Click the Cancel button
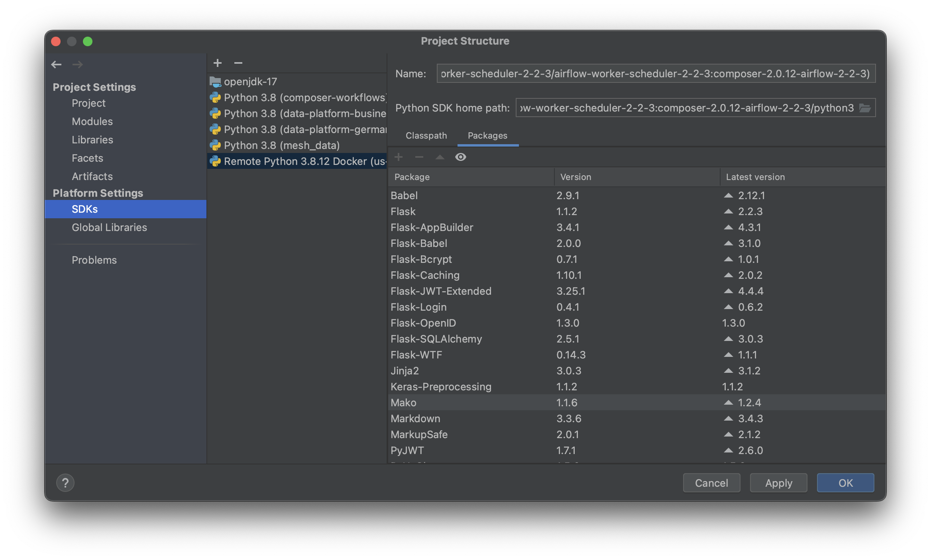Screen dimensions: 931x560 [711, 483]
